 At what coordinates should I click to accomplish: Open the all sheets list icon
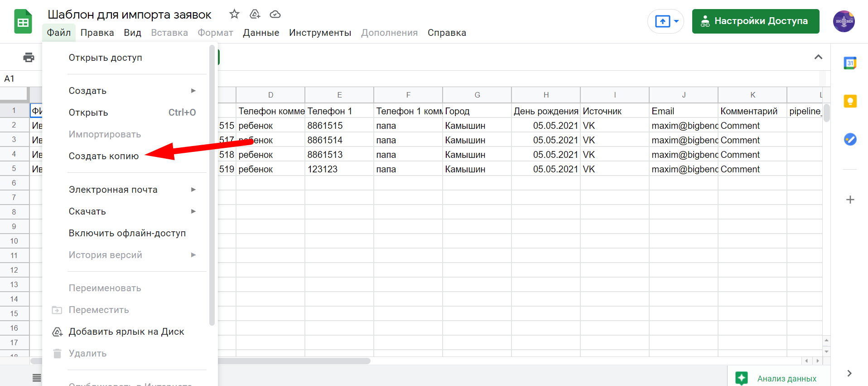pos(37,377)
